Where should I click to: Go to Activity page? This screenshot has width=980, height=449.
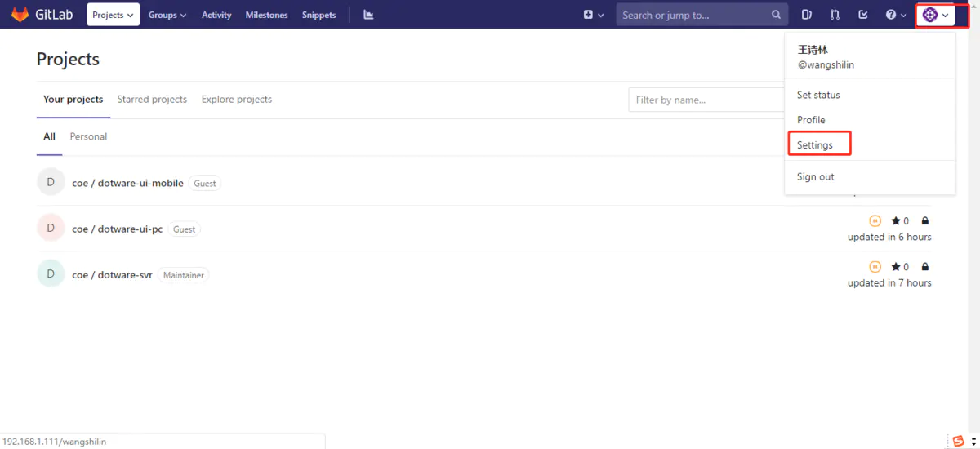[216, 15]
